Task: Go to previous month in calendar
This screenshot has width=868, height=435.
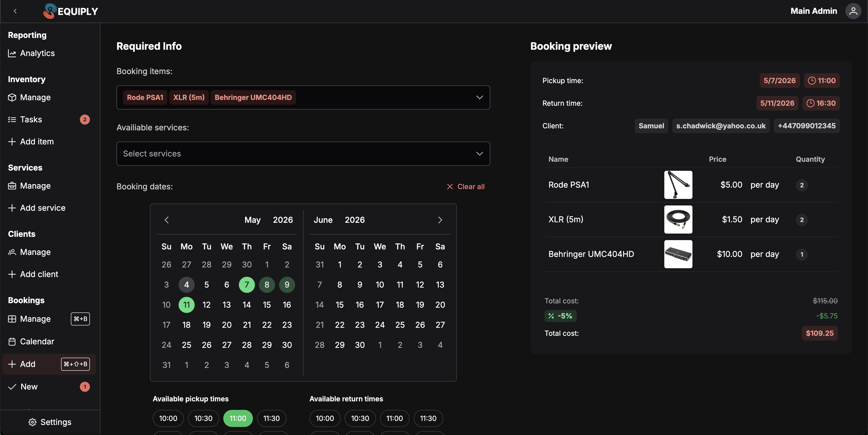Action: [167, 220]
